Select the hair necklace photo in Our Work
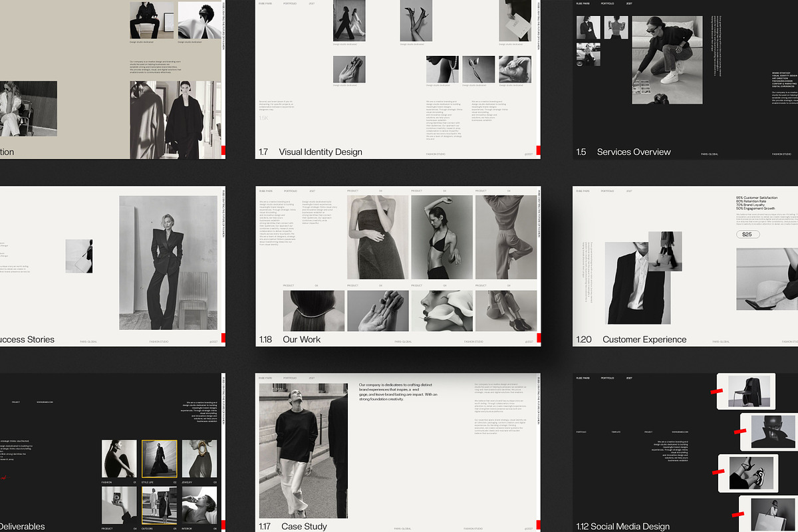This screenshot has width=798, height=532. pos(314,311)
